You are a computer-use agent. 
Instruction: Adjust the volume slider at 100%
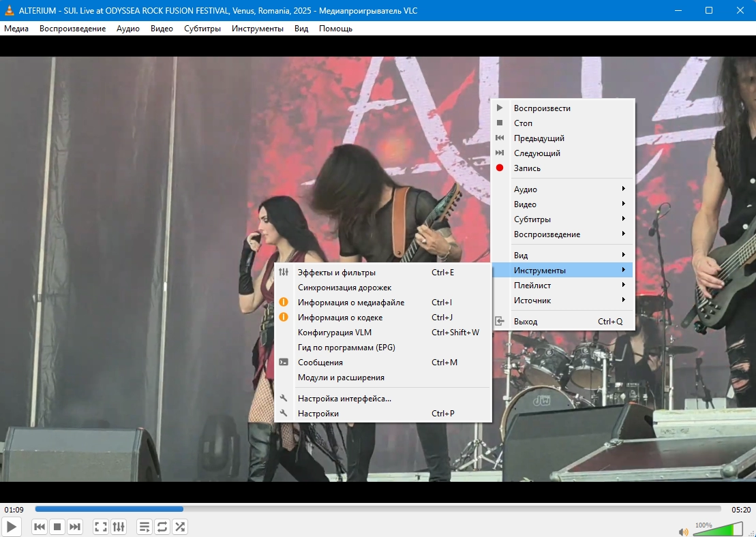[x=719, y=530]
